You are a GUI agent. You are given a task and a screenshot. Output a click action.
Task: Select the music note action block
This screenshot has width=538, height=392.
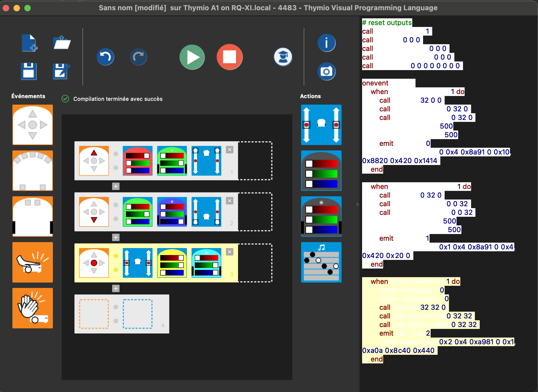point(321,262)
